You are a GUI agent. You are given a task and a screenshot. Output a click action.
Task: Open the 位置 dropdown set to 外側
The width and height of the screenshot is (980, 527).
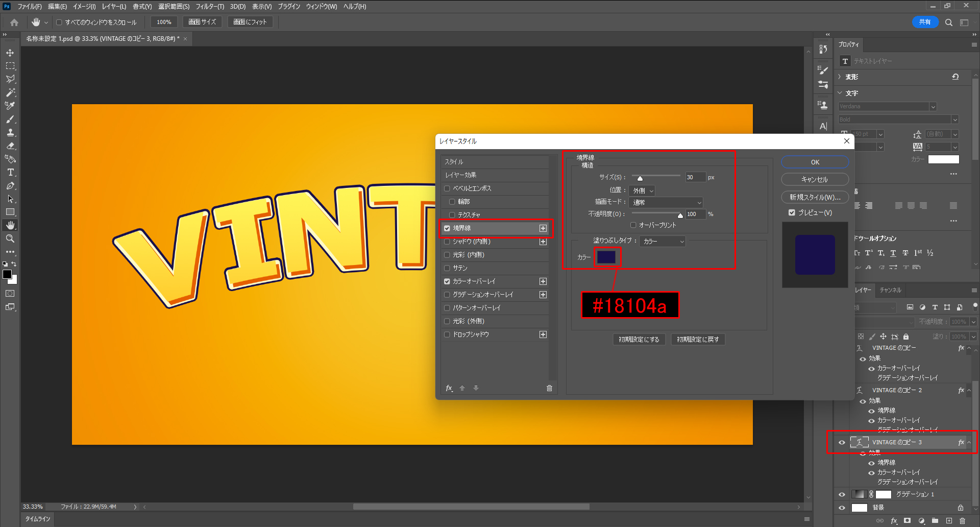(642, 190)
